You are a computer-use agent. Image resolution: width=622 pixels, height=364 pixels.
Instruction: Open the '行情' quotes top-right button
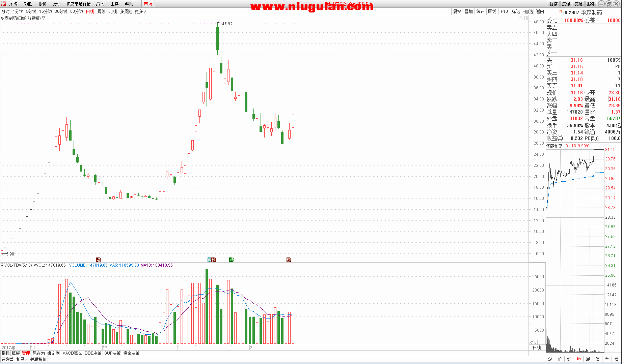(554, 4)
